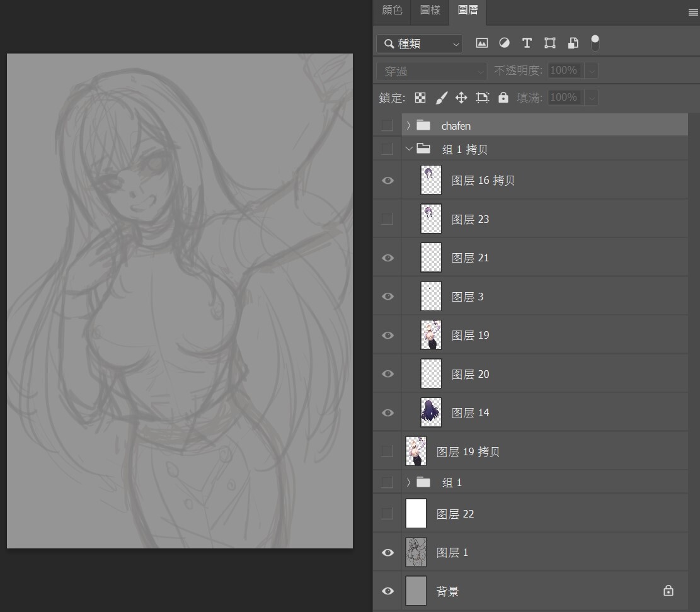
Task: Click the type layer filter icon
Action: 527,43
